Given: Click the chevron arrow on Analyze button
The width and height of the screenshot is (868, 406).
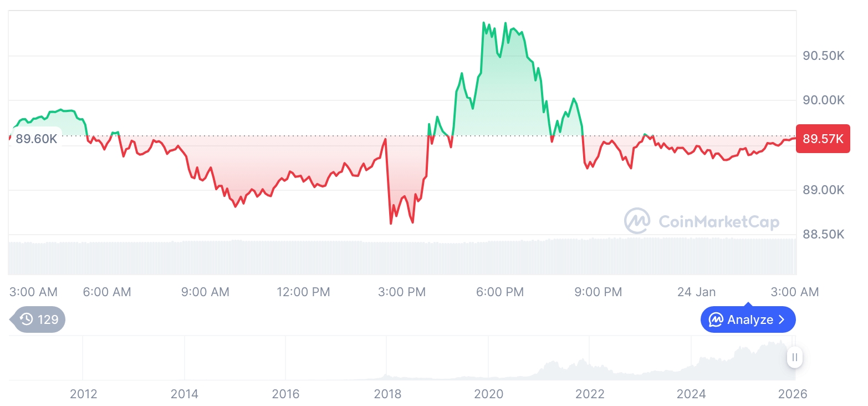Looking at the screenshot, I should (782, 319).
